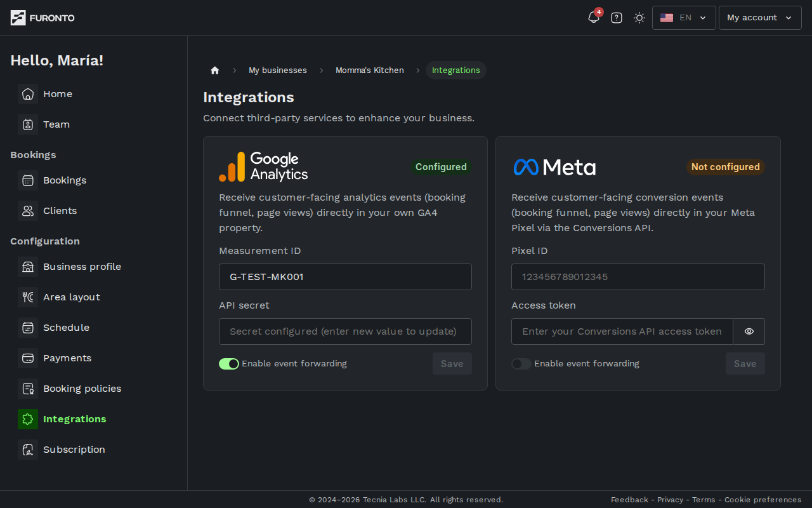Open Area layout label
Screen dimensions: 812x508
(72, 297)
